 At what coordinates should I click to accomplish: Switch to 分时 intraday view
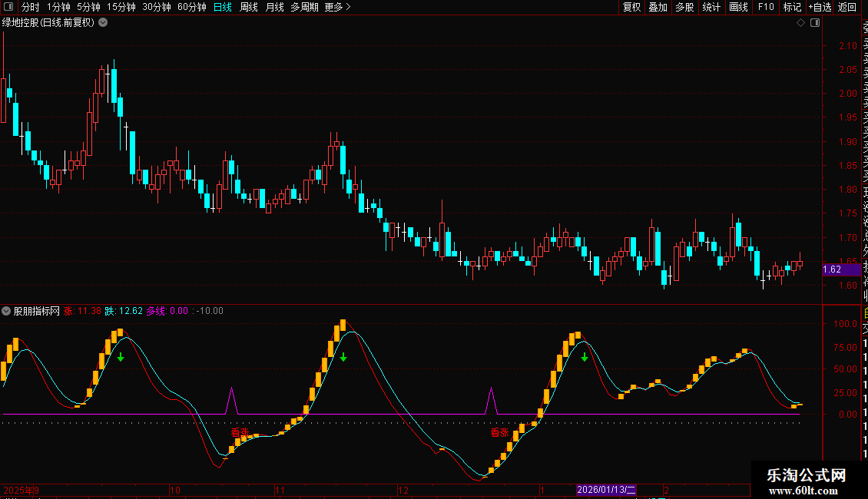coord(30,7)
